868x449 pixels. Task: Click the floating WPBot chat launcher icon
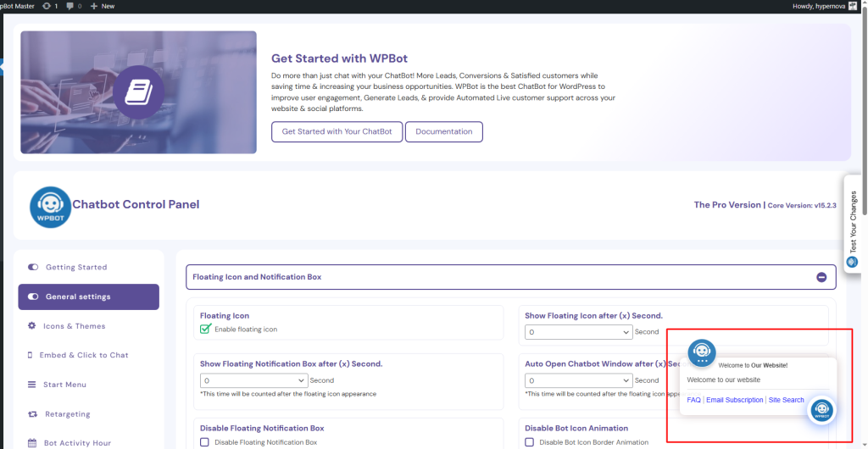(821, 411)
